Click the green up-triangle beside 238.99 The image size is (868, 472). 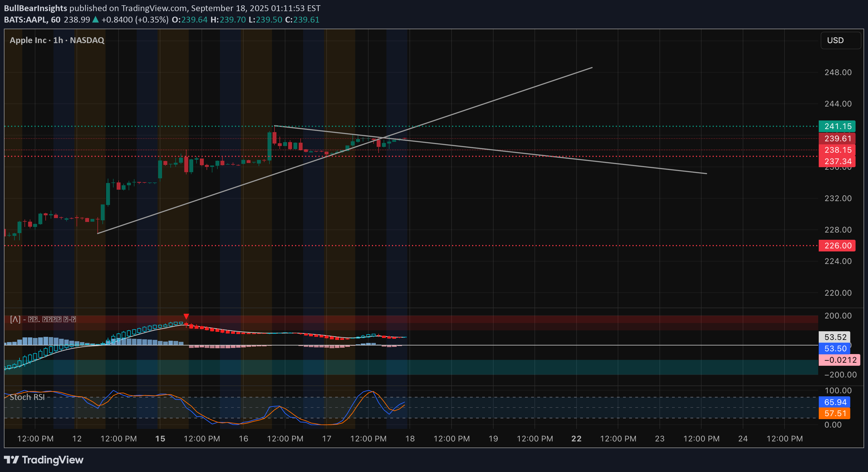(95, 19)
